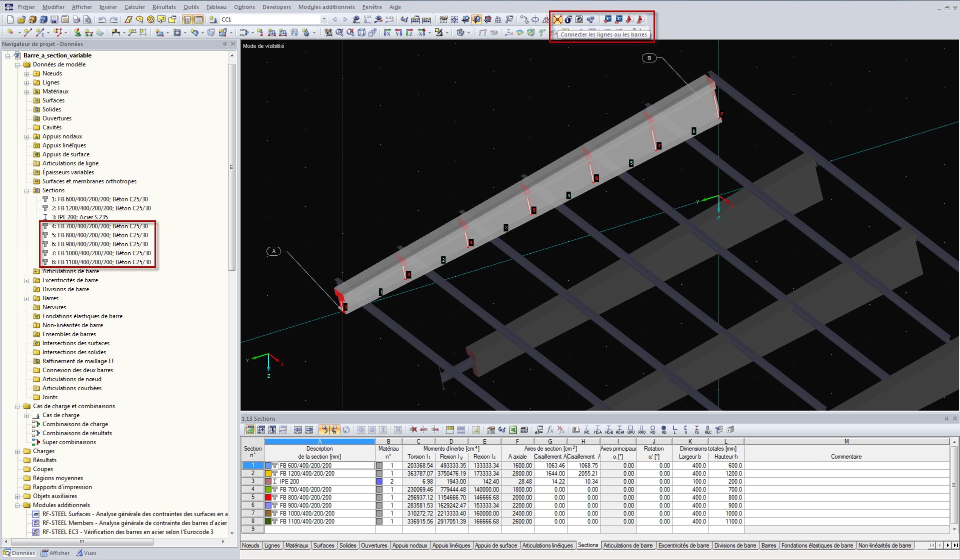Toggle the table panel display button
Viewport: 960px width, 560px height.
(198, 19)
